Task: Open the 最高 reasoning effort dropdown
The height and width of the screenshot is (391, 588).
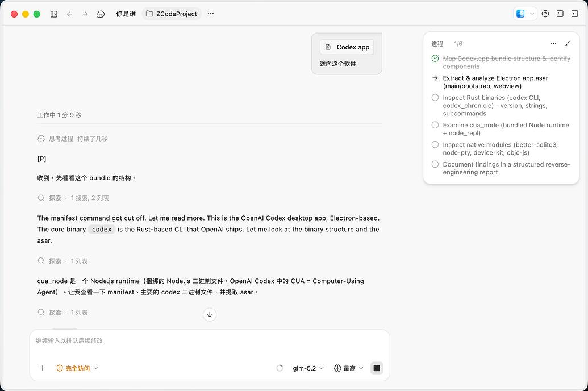Action: 349,368
